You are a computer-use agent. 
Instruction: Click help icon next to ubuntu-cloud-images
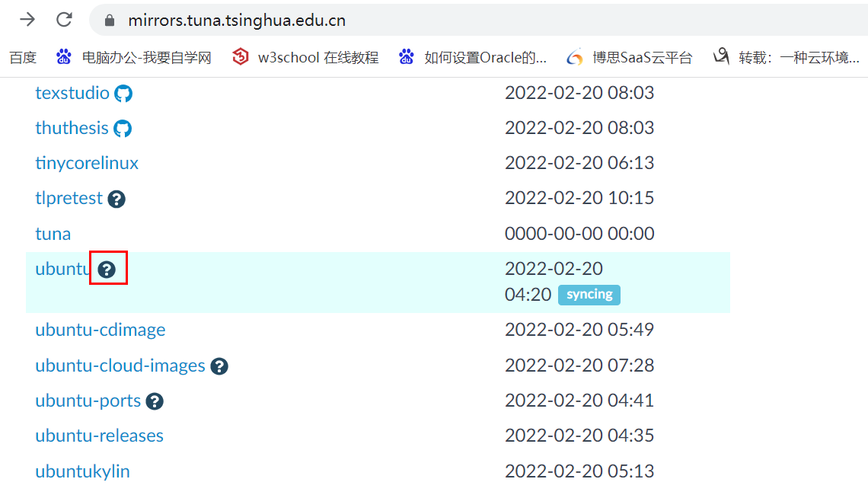[219, 366]
